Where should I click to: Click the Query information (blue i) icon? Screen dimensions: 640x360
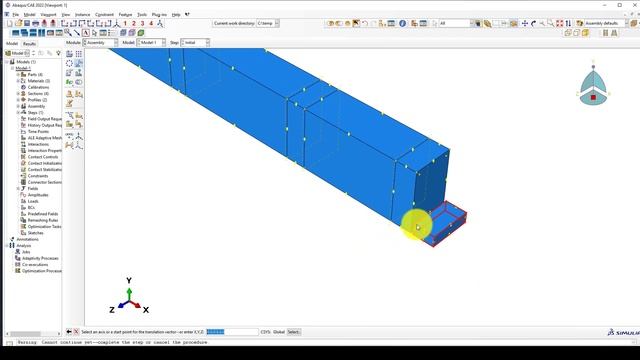tap(402, 24)
